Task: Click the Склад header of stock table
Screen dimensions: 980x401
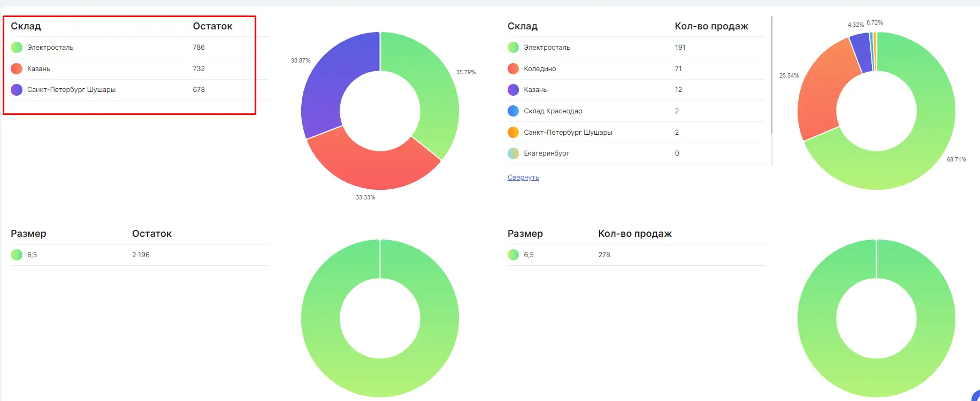Action: [26, 26]
